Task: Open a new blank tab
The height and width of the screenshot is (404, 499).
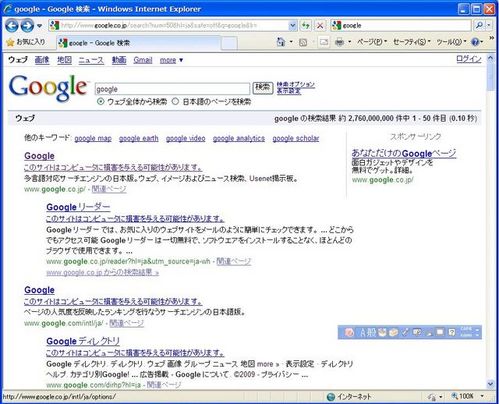Action: (229, 43)
